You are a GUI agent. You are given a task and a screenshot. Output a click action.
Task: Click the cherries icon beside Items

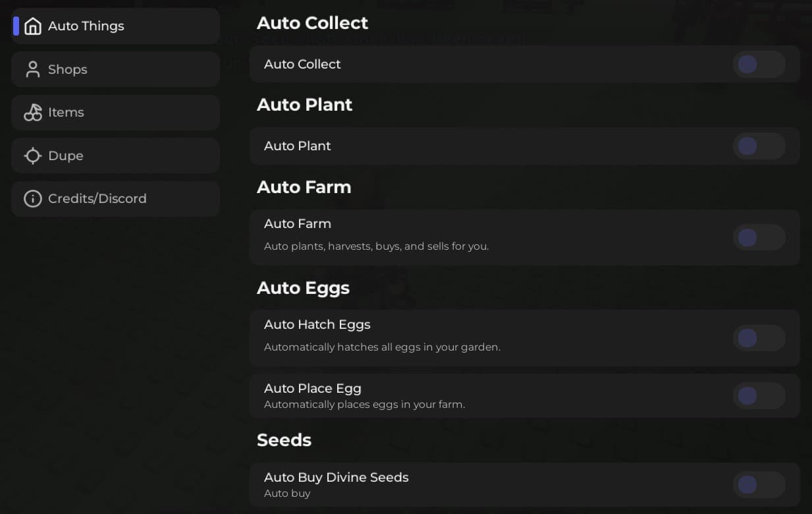tap(32, 112)
